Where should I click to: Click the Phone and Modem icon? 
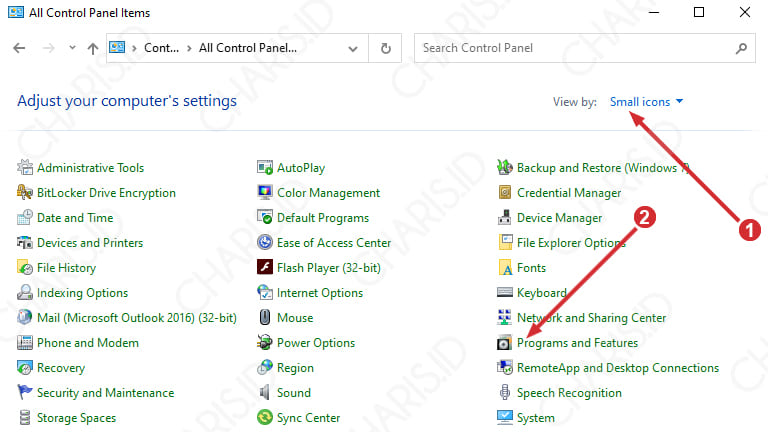pyautogui.click(x=25, y=342)
